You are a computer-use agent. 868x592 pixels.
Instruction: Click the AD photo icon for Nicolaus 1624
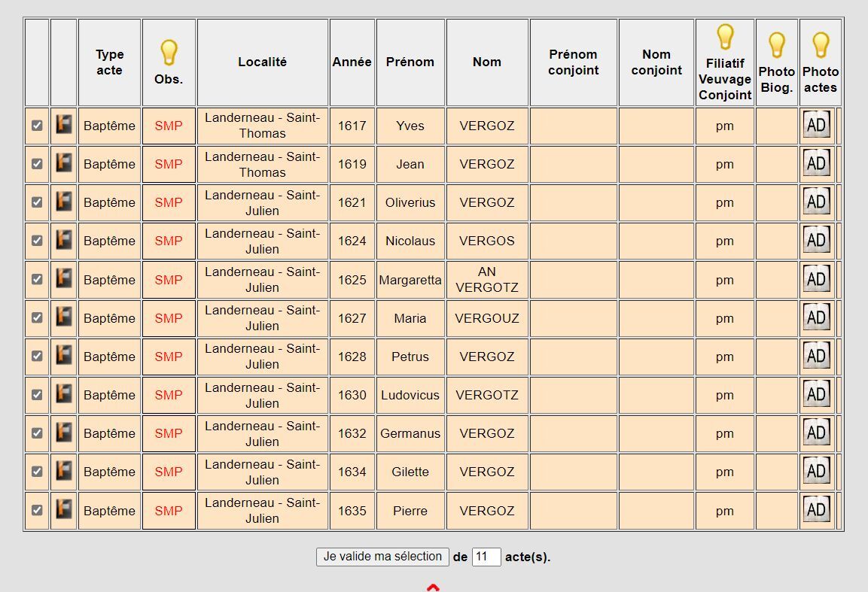coord(817,240)
